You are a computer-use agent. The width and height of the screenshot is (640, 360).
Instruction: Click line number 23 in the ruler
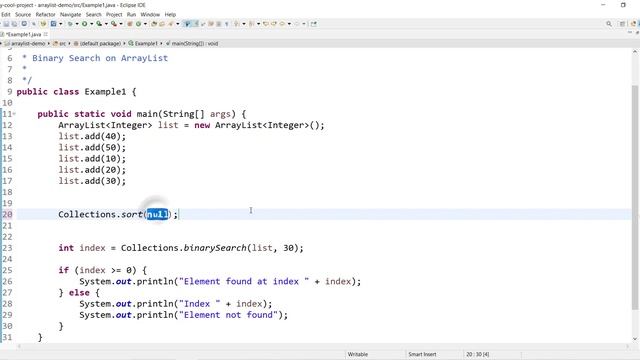click(7, 248)
